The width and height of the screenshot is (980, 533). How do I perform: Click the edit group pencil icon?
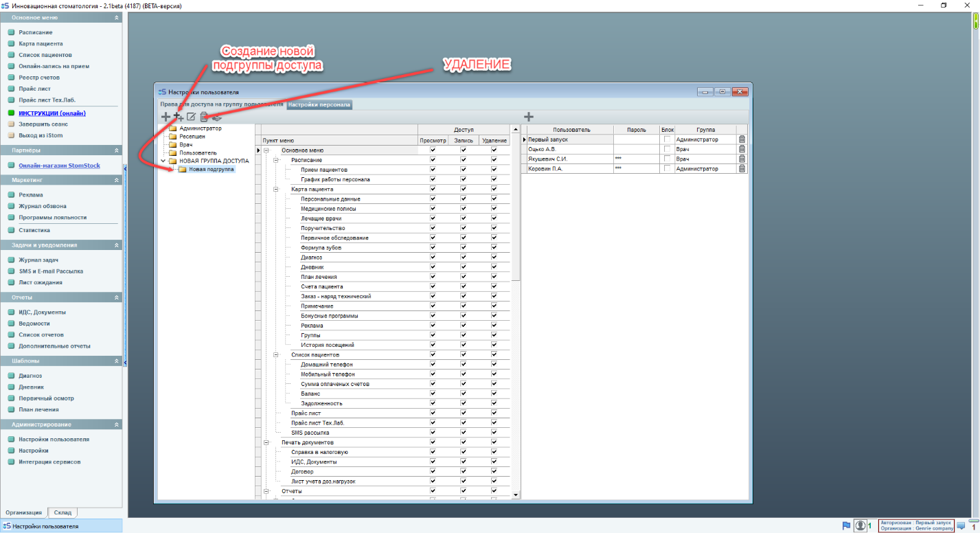click(192, 117)
